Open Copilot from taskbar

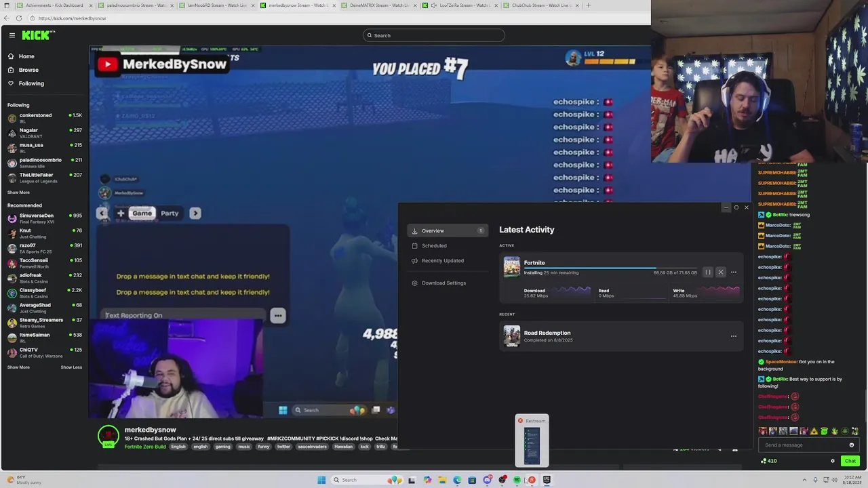[x=427, y=480]
